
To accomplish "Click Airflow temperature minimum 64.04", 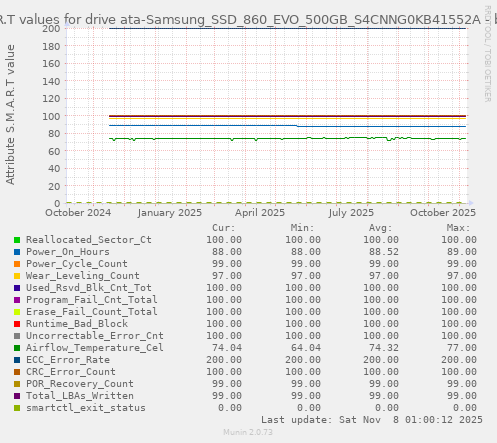I will point(306,348).
